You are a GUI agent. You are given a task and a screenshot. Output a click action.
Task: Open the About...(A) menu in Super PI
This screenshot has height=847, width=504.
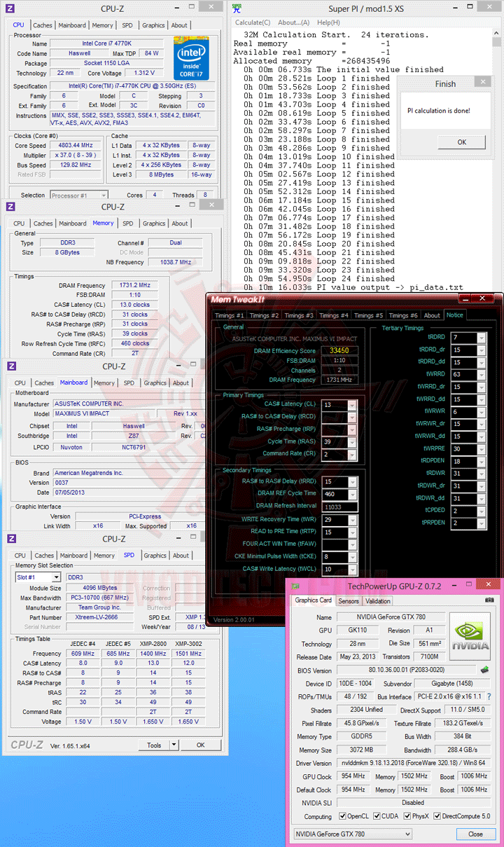(294, 22)
